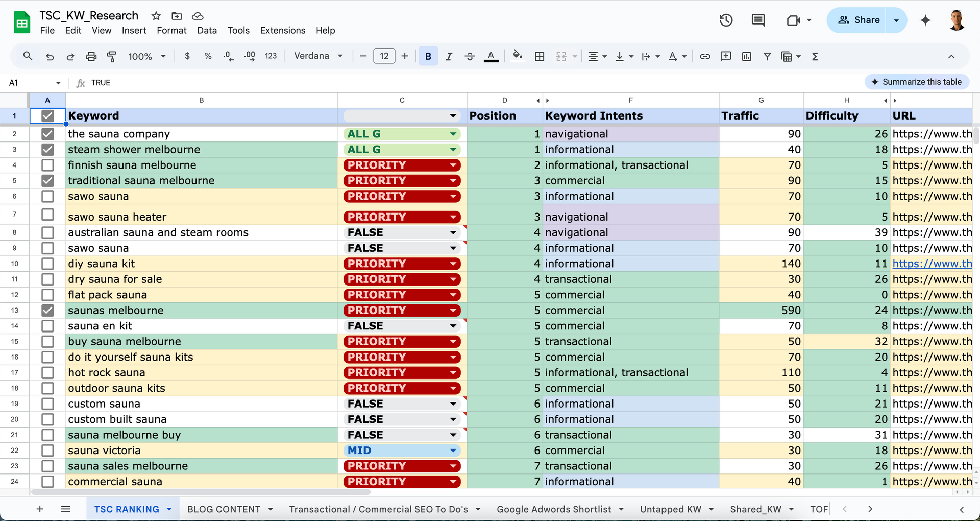Click the create filter funnel icon

(767, 56)
